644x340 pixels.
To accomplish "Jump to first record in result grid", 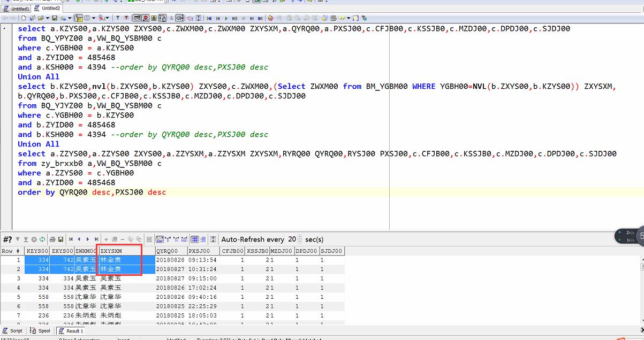I will 71,239.
